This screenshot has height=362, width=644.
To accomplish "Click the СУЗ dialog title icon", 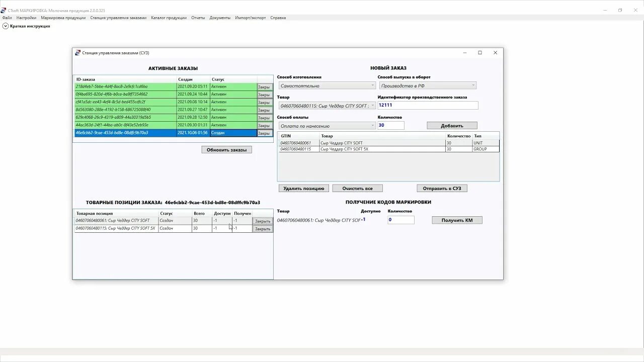I will click(x=77, y=53).
